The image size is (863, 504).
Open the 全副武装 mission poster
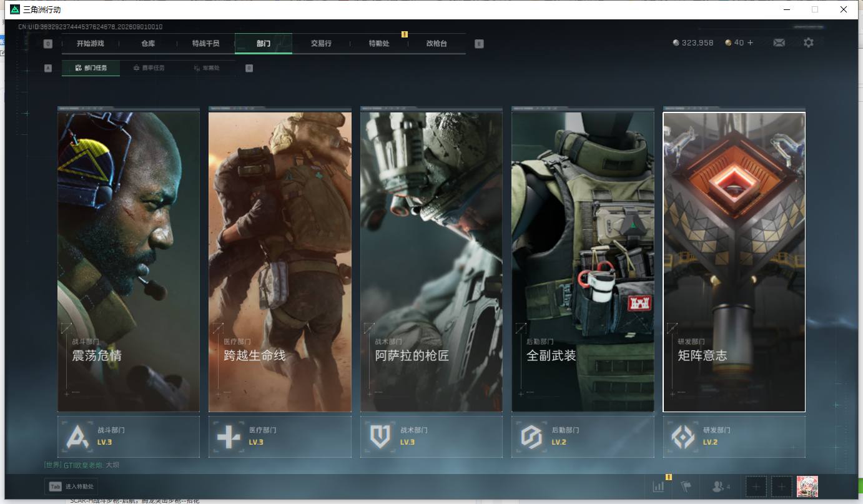[x=583, y=262]
